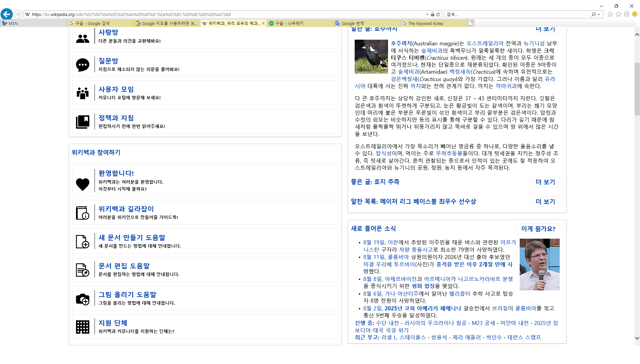The image size is (640, 364).
Task: Click the grid icon beside 지원 단체
Action: (x=82, y=327)
